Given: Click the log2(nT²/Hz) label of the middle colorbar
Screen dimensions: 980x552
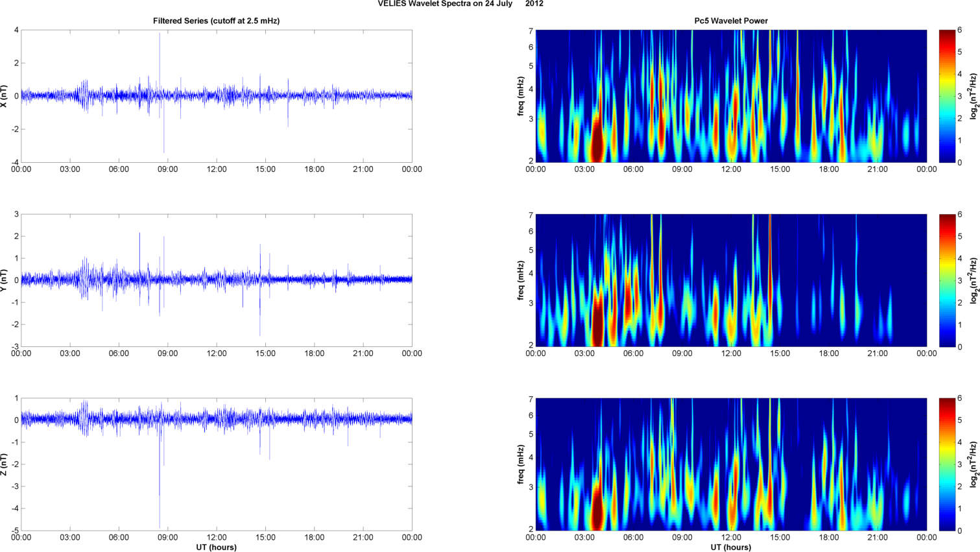Looking at the screenshot, I should [974, 280].
